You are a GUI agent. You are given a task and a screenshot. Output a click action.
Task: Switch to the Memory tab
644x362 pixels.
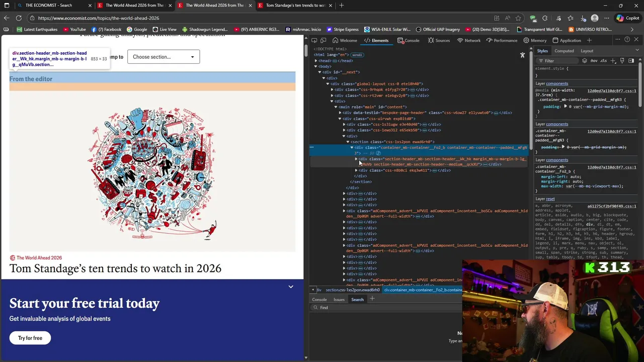tap(535, 40)
